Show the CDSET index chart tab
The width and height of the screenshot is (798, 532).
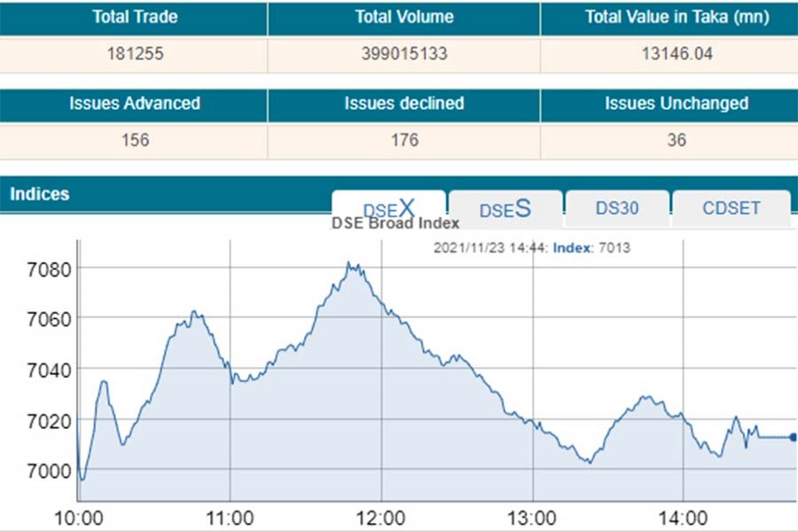click(x=731, y=209)
